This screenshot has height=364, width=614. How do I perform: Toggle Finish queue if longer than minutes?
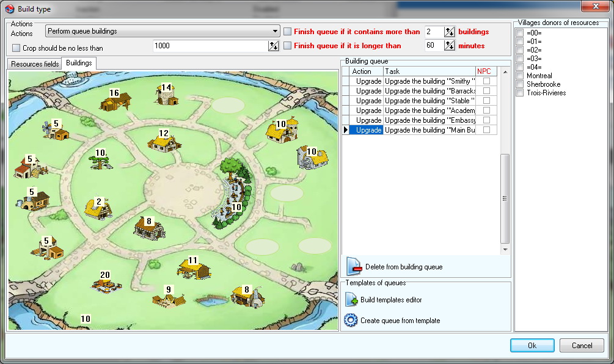click(287, 46)
